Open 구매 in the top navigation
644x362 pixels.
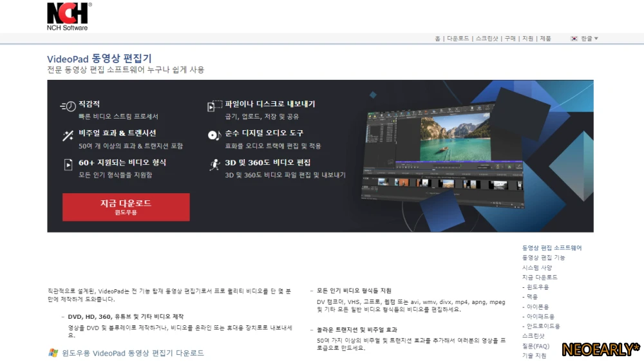click(x=510, y=39)
